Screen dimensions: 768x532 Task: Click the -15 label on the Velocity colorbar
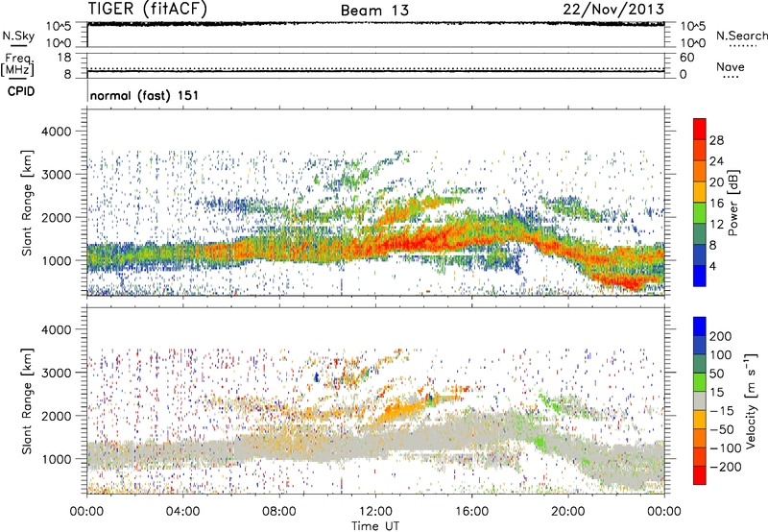pyautogui.click(x=722, y=411)
